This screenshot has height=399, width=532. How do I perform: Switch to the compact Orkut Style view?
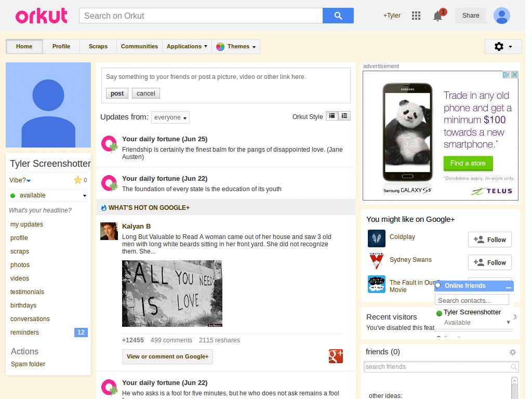pyautogui.click(x=332, y=116)
